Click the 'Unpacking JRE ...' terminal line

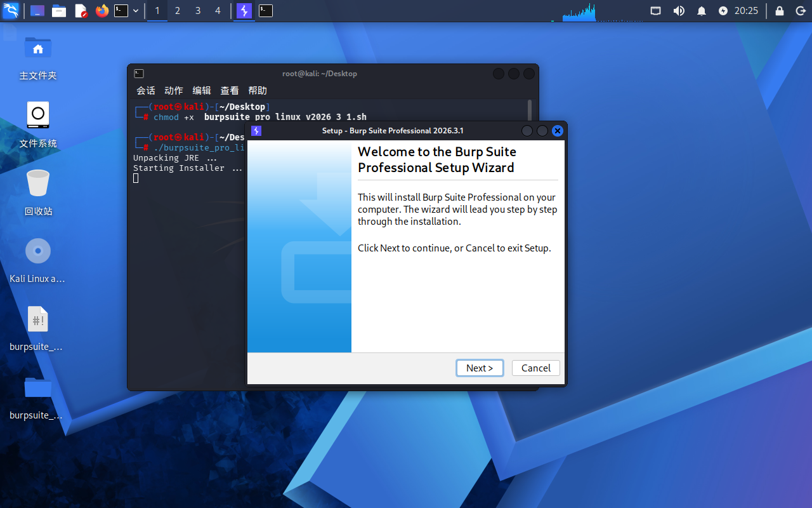(x=175, y=157)
